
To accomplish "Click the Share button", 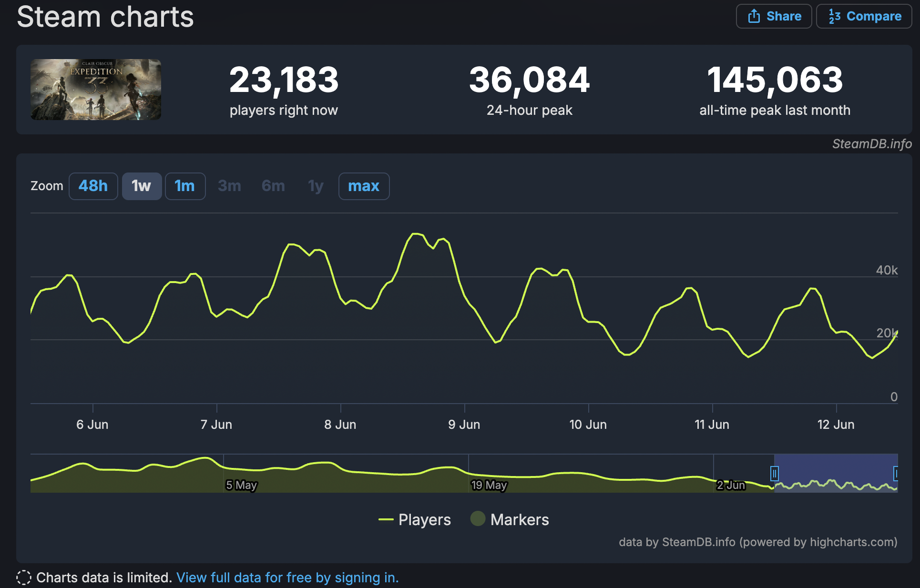I will pyautogui.click(x=774, y=16).
